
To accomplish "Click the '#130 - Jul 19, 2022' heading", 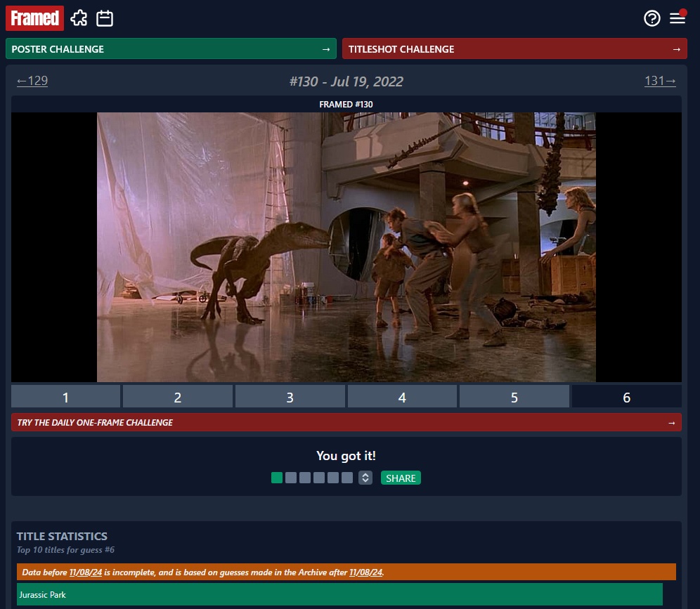I will click(x=346, y=81).
